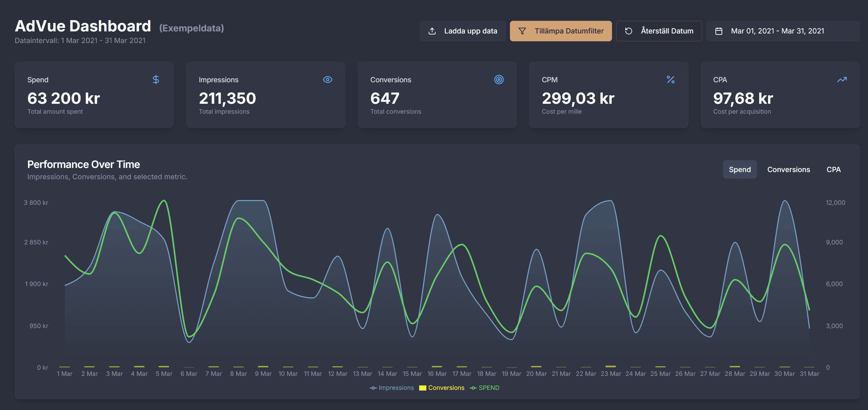Apply the date filter with Tillämpa Datumfilter

coord(560,31)
